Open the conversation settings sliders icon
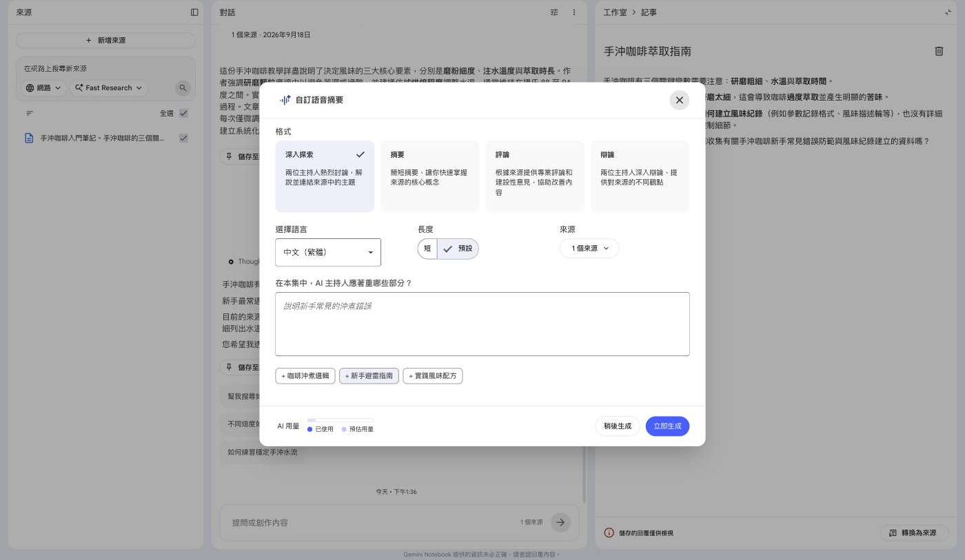The width and height of the screenshot is (965, 560). 554,12
